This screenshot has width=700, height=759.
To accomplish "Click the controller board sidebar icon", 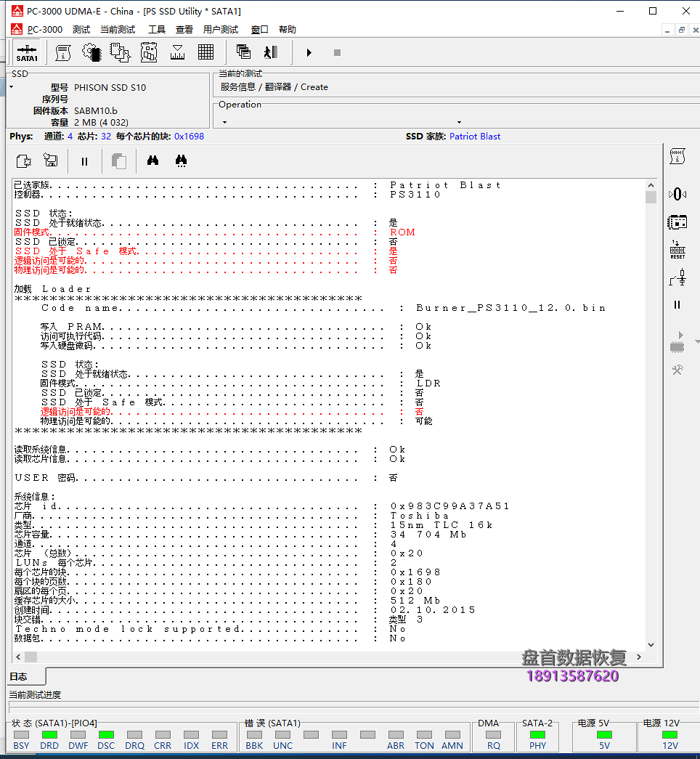I will [677, 222].
